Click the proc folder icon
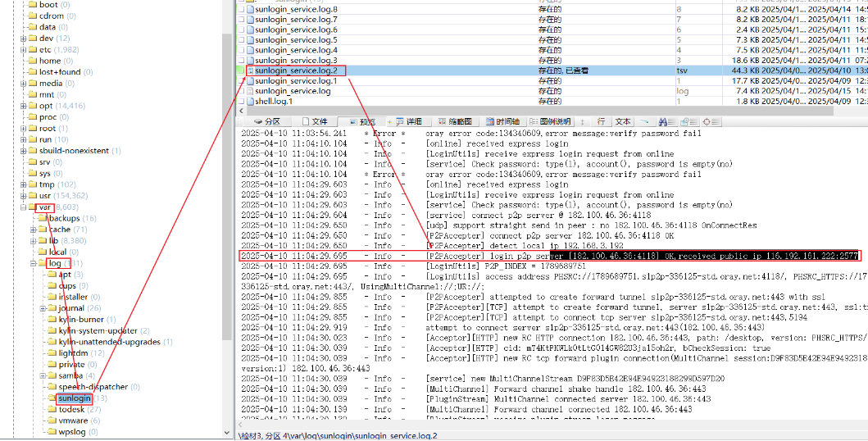 tap(33, 117)
